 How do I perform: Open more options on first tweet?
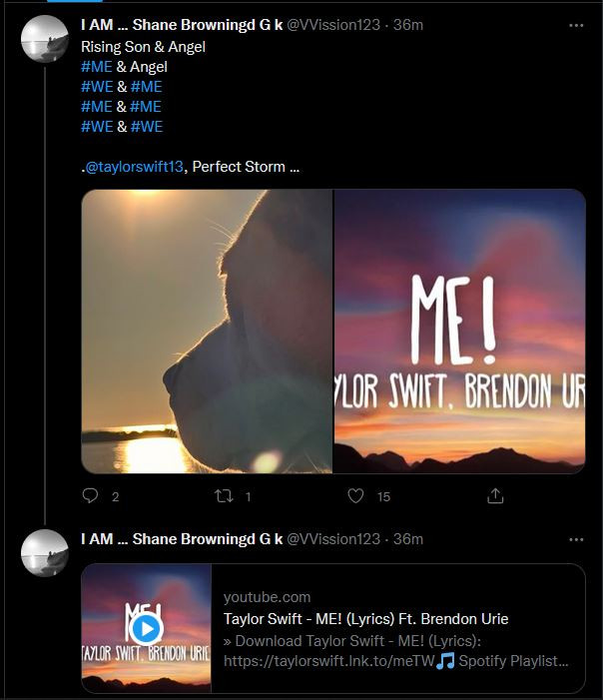pos(576,25)
